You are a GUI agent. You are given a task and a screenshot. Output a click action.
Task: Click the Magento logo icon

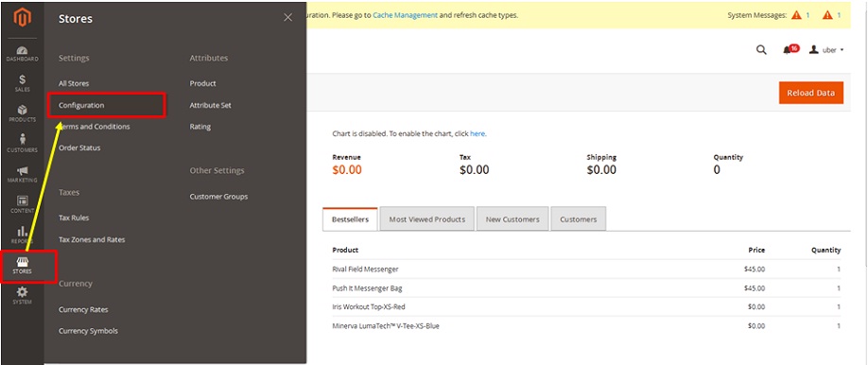[x=22, y=18]
